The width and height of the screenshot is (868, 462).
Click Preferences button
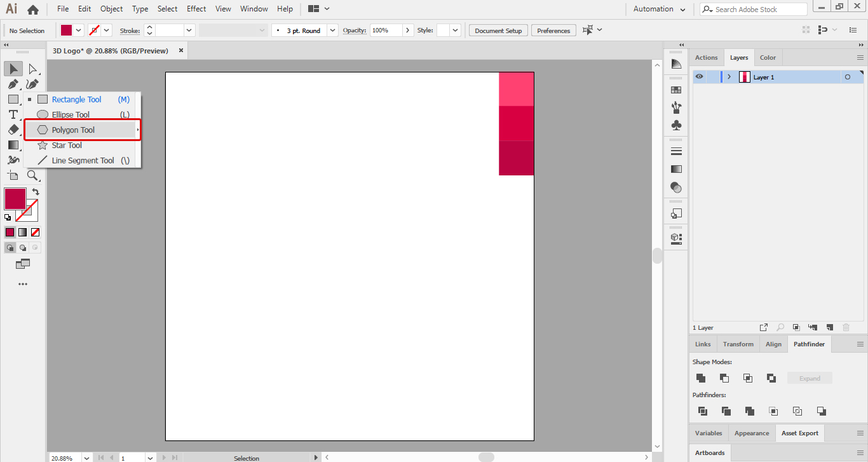tap(553, 31)
